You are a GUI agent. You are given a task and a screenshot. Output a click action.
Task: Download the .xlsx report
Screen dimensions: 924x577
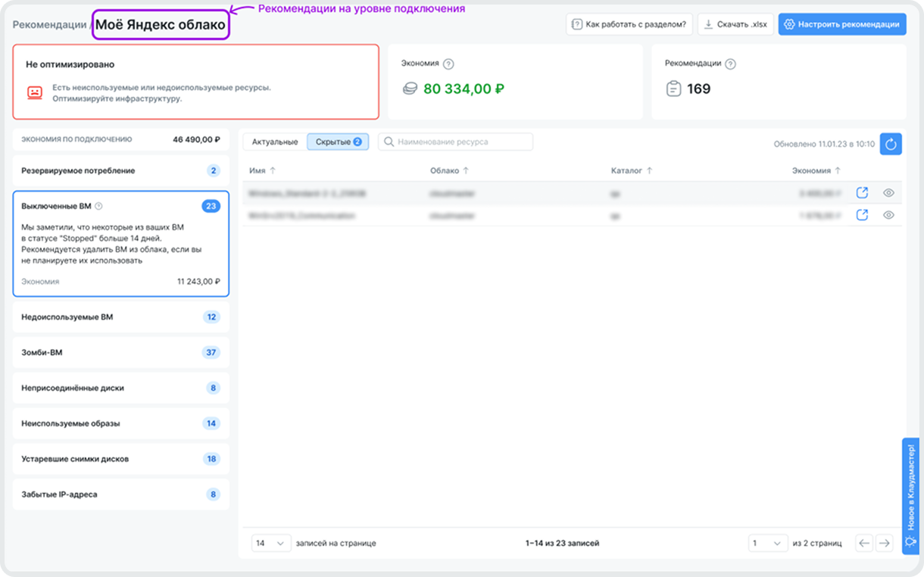tap(735, 24)
